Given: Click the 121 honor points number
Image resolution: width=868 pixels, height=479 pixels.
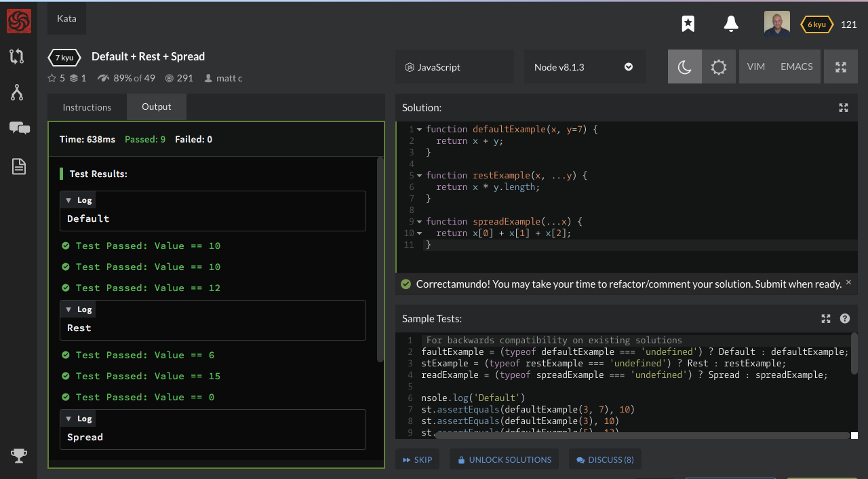Looking at the screenshot, I should tap(849, 24).
